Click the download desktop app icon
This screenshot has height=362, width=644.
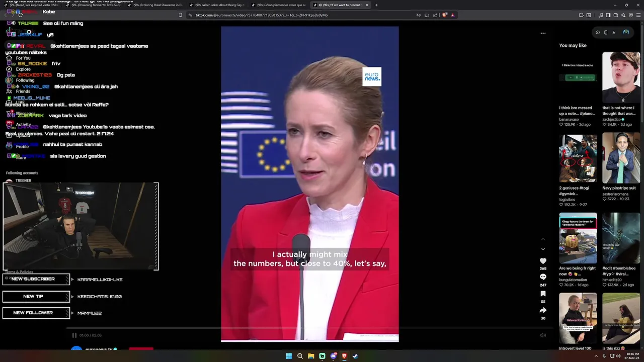[614, 32]
